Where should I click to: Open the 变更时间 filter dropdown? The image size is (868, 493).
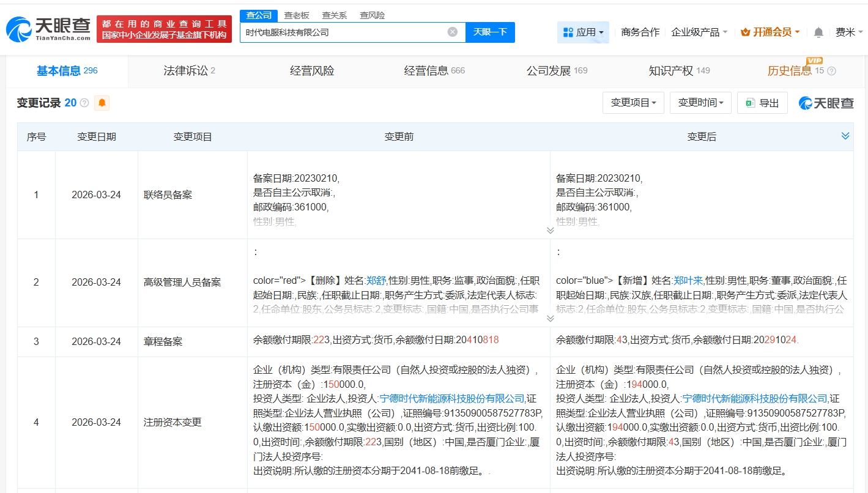coord(700,103)
